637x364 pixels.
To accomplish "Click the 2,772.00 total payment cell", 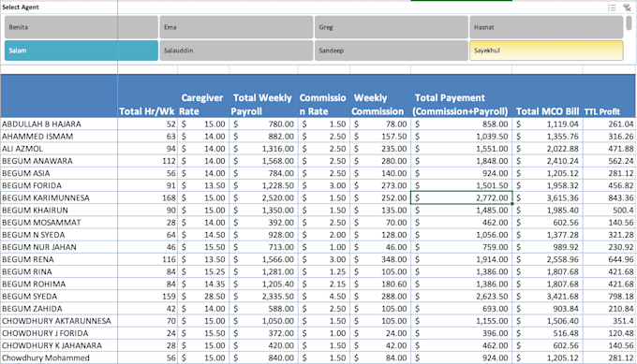I will click(462, 197).
